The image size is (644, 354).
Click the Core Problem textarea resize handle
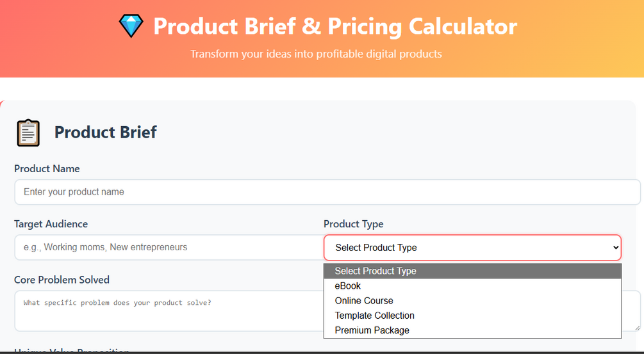tap(637, 327)
